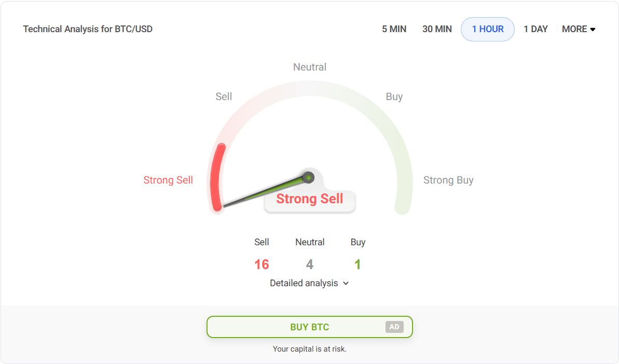The width and height of the screenshot is (619, 364).
Task: Click the chevron next to Detailed analysis
Action: (346, 283)
